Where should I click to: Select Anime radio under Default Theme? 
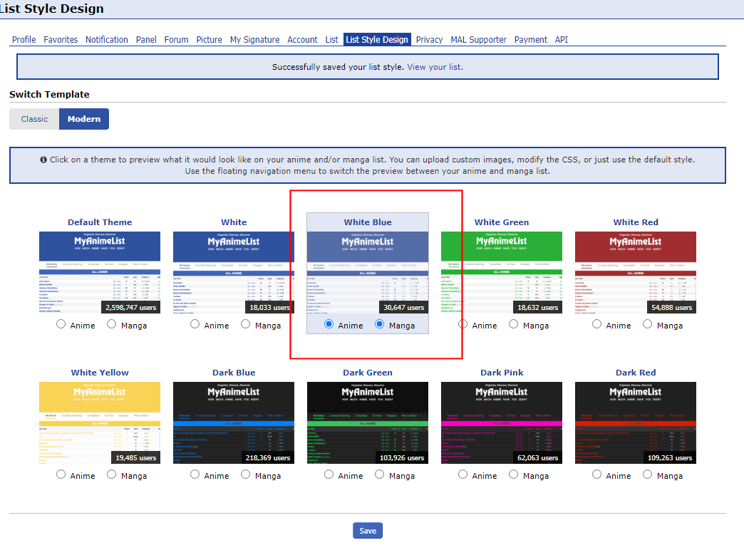[x=61, y=324]
